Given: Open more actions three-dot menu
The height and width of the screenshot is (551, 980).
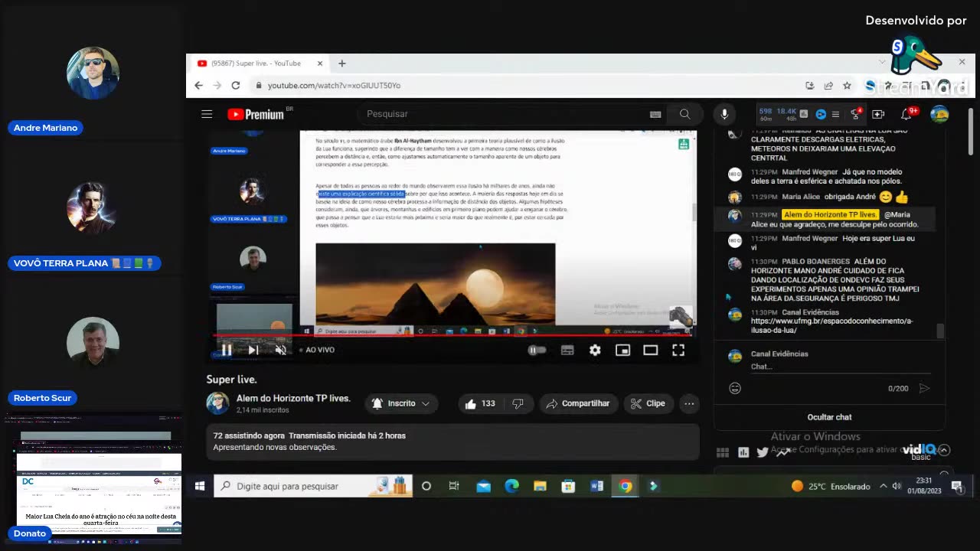Looking at the screenshot, I should coord(689,403).
